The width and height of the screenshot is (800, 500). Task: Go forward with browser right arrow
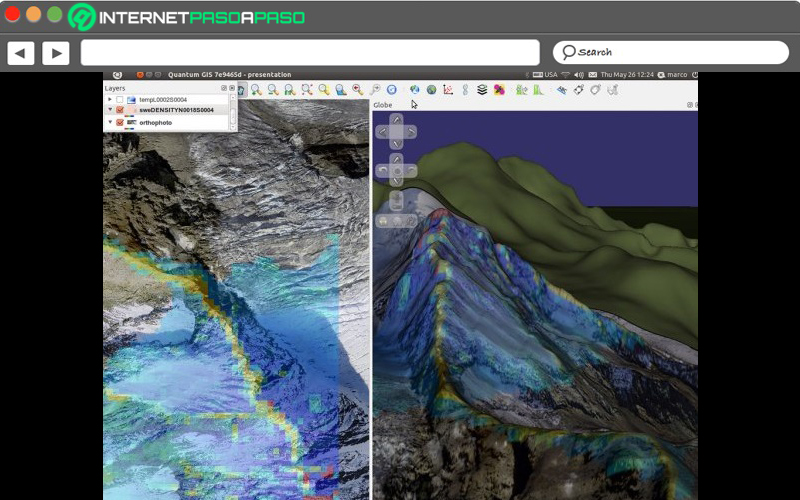point(56,53)
